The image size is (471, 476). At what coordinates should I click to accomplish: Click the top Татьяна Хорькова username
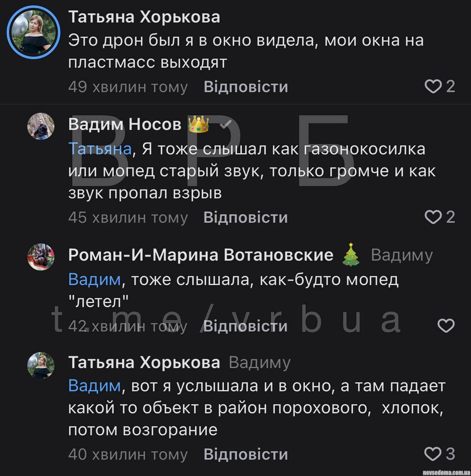144,17
